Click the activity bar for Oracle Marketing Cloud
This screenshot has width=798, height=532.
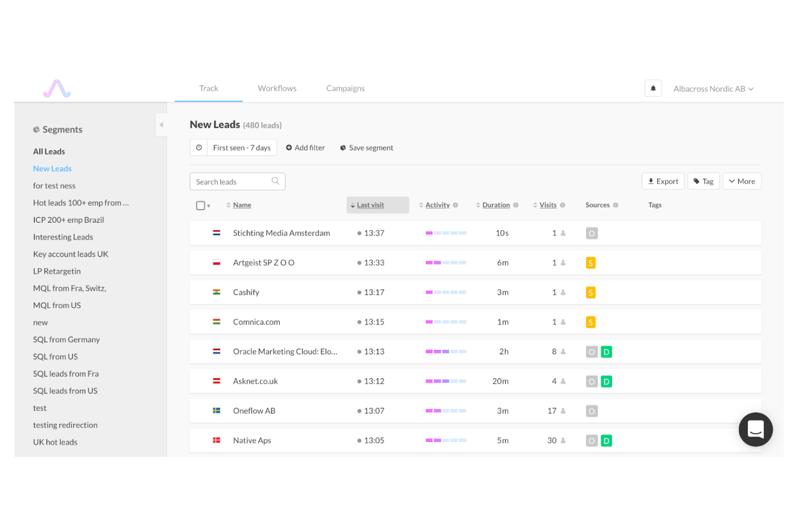click(446, 351)
